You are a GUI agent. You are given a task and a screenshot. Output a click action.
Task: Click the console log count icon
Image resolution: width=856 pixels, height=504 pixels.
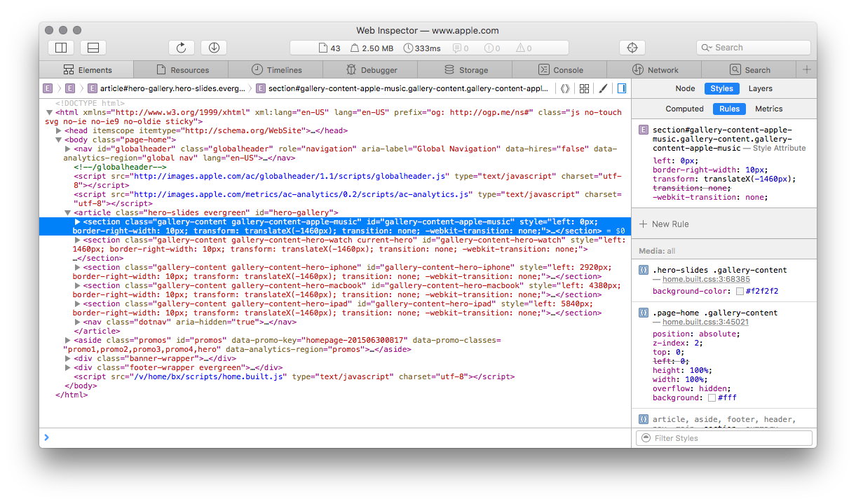[x=457, y=48]
